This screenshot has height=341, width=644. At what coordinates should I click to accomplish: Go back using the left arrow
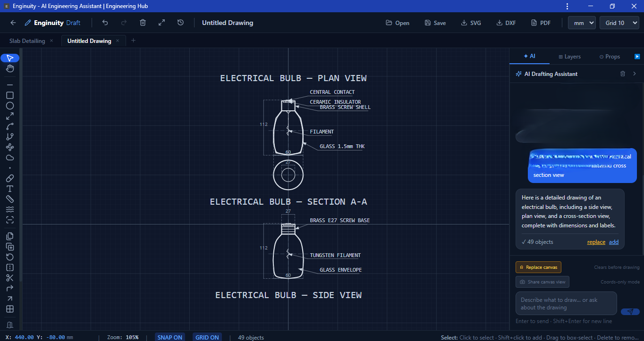click(13, 23)
